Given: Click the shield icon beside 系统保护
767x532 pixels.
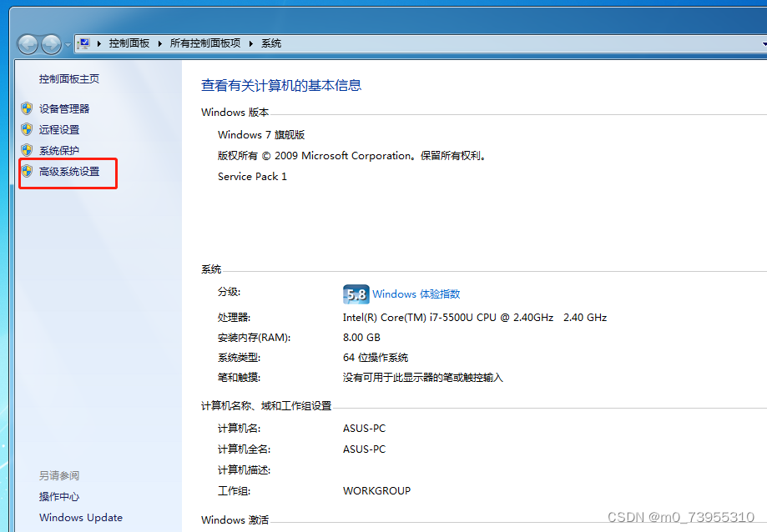Looking at the screenshot, I should 27,150.
